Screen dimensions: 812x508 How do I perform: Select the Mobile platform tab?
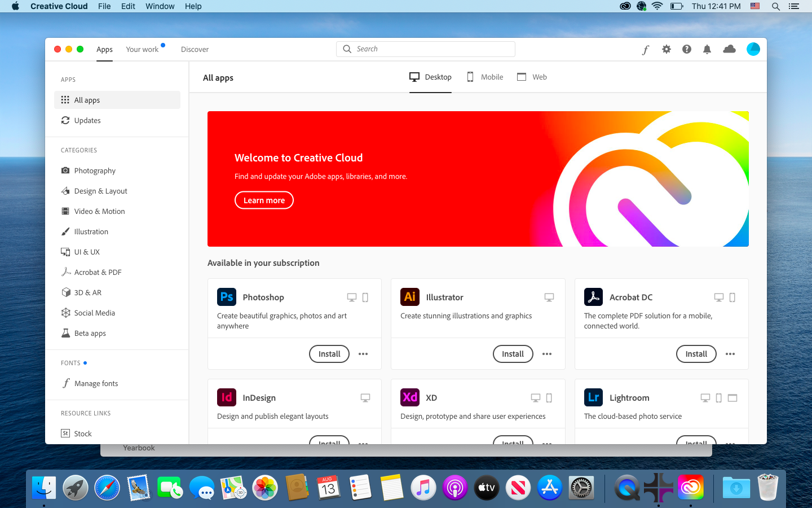(485, 77)
